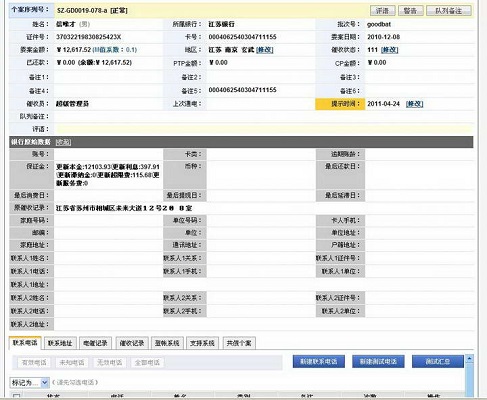The height and width of the screenshot is (400, 487).
Task: Filter by 无效电话
Action: point(109,363)
